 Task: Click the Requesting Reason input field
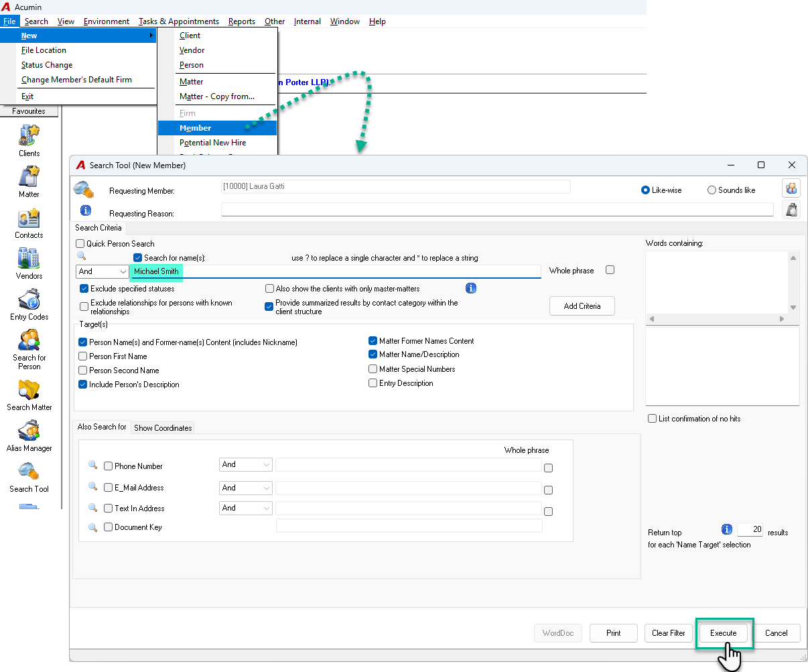[x=497, y=210]
